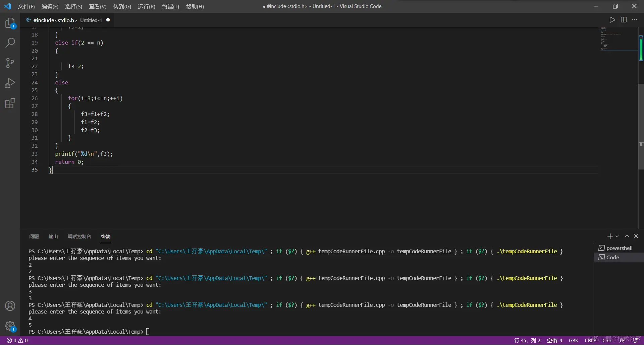
Task: Open the Search view icon
Action: coord(10,43)
